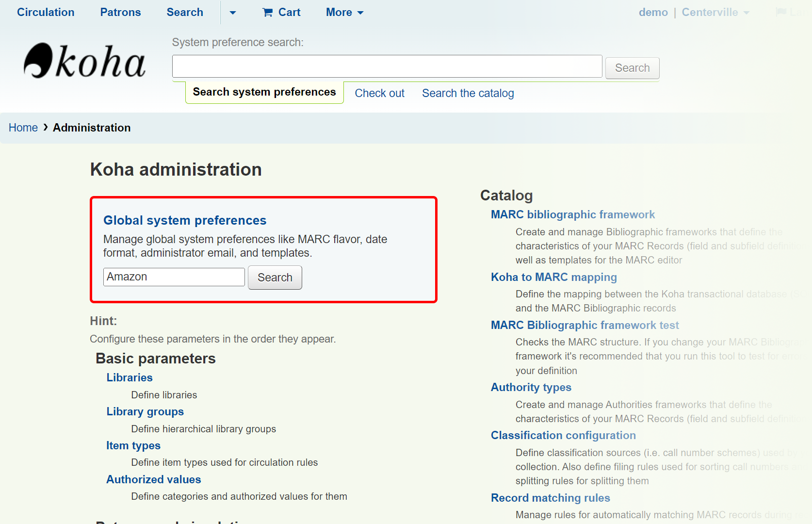Open the MARC bibliographic framework link
812x524 pixels.
573,214
